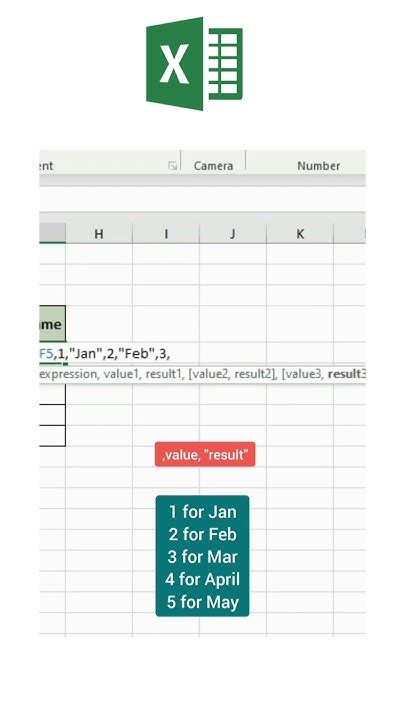Image resolution: width=405 pixels, height=720 pixels.
Task: Select column J header
Action: point(233,234)
